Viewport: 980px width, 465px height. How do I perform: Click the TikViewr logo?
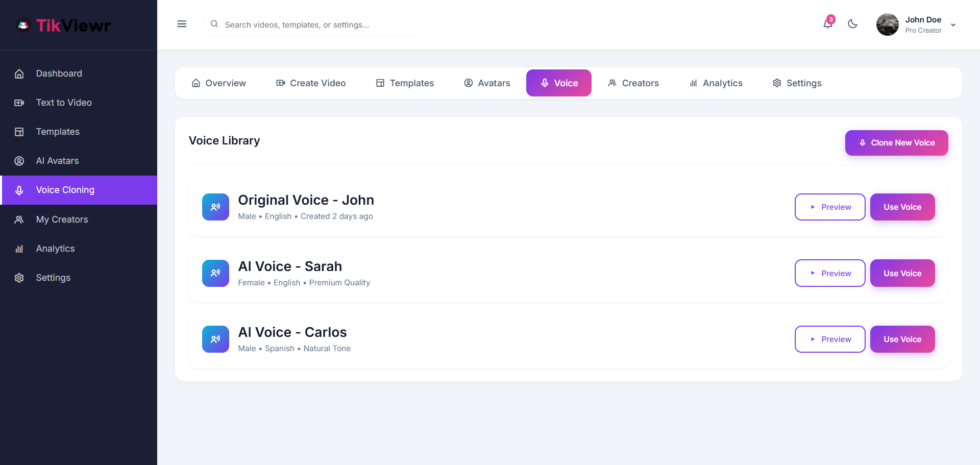(64, 25)
